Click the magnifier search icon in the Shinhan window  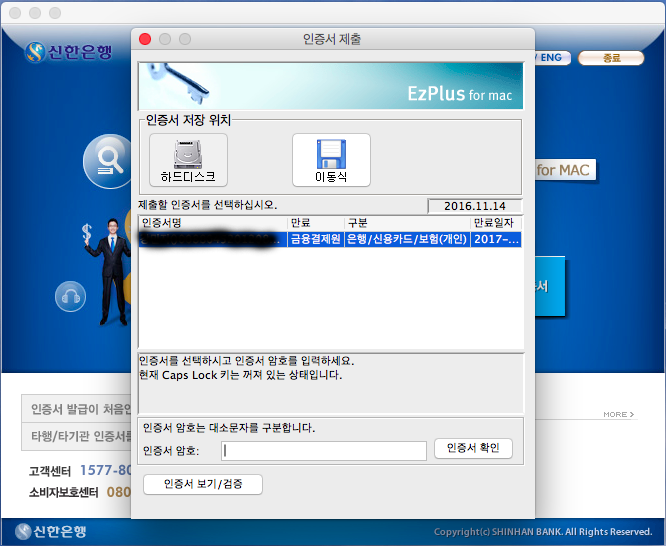(x=108, y=161)
